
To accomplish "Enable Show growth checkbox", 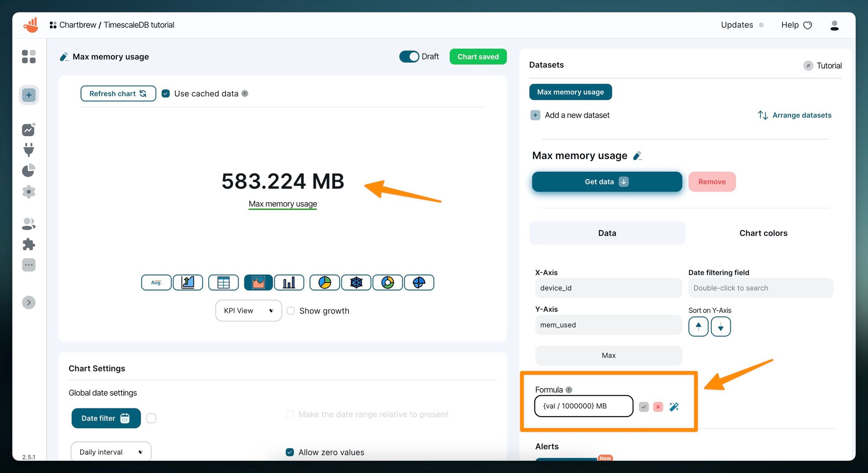I will pyautogui.click(x=291, y=311).
